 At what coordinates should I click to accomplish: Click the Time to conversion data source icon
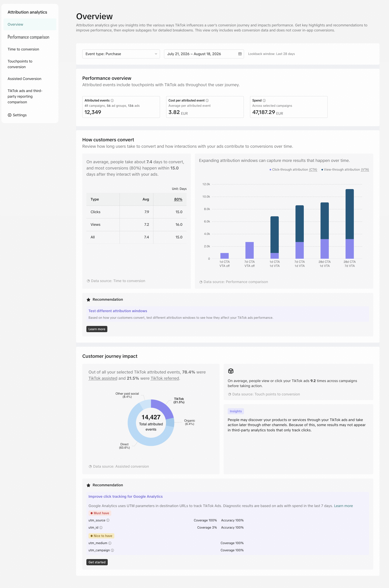88,281
